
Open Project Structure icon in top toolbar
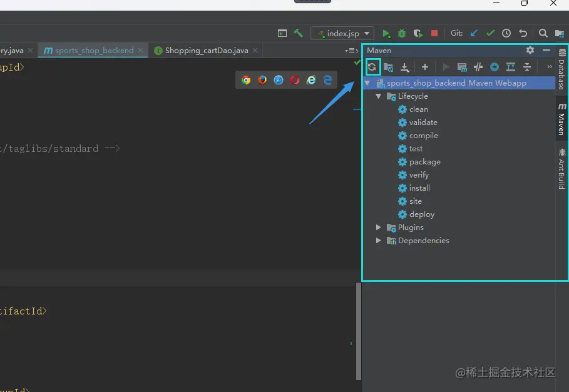(560, 33)
